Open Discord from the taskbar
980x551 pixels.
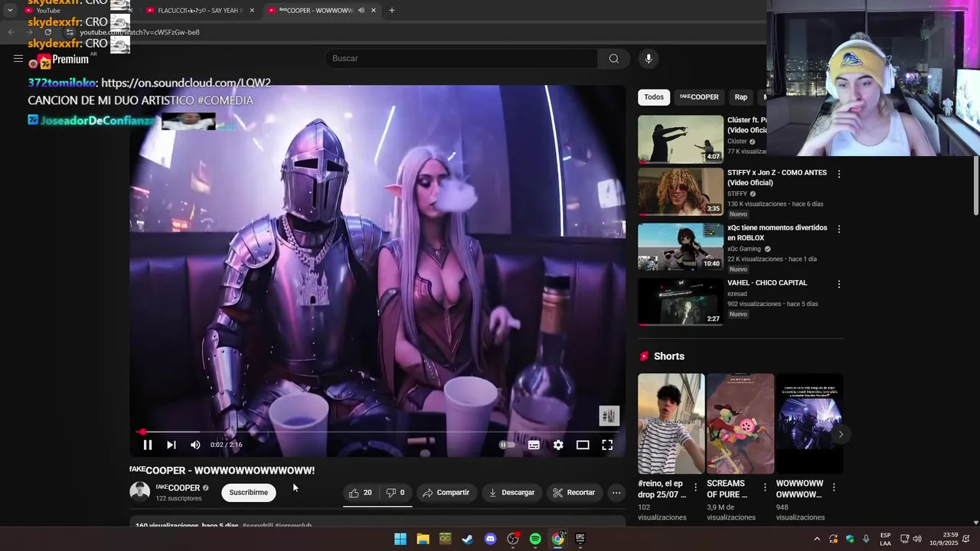coord(490,539)
